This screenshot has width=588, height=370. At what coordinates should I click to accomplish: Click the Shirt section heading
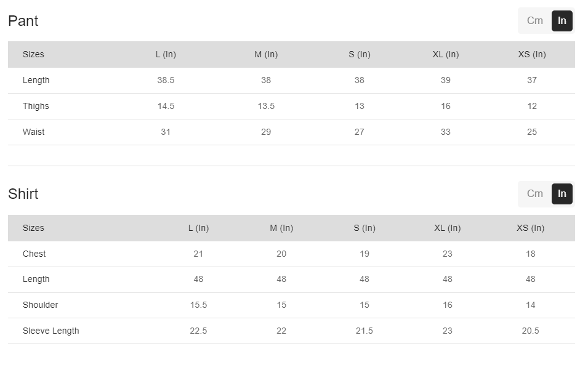[23, 194]
